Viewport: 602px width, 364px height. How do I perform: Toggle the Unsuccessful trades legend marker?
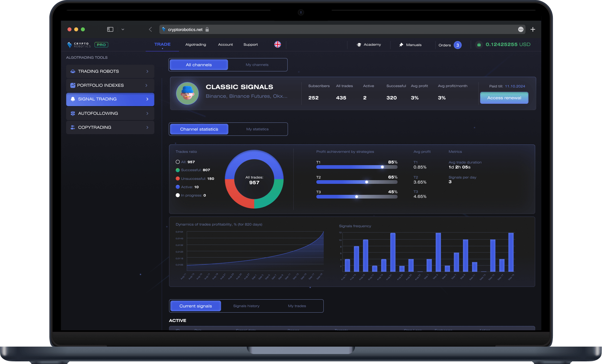tap(178, 178)
